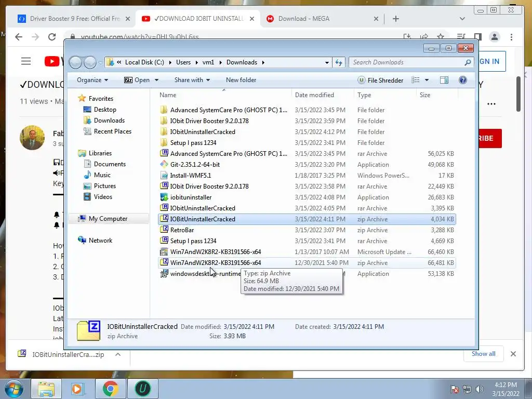Screen dimensions: 532x399
Task: Sort by Size column header
Action: tap(425, 95)
